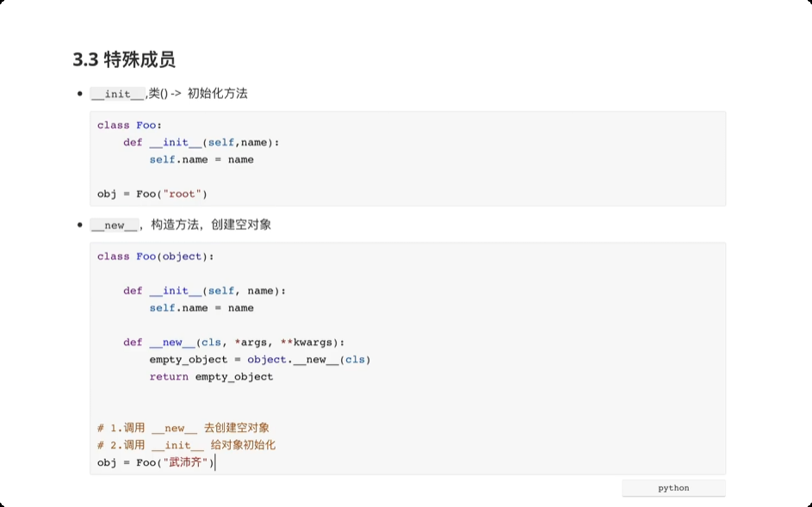Click the "empty_object = object.__new__(cls)" line
Screen dimensions: 812x507
pos(259,359)
